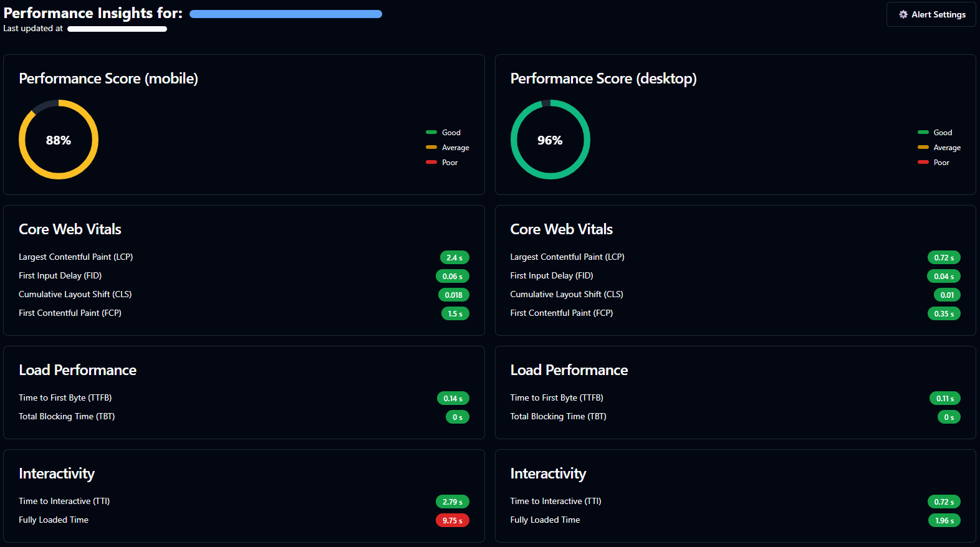Select the mobile LCP 2.4 s badge

click(x=454, y=257)
